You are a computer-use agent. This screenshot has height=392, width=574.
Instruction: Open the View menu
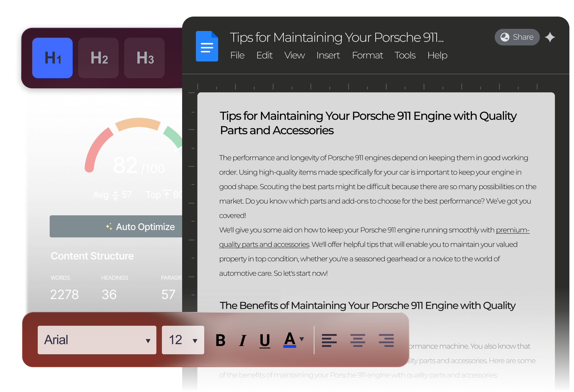(x=295, y=55)
